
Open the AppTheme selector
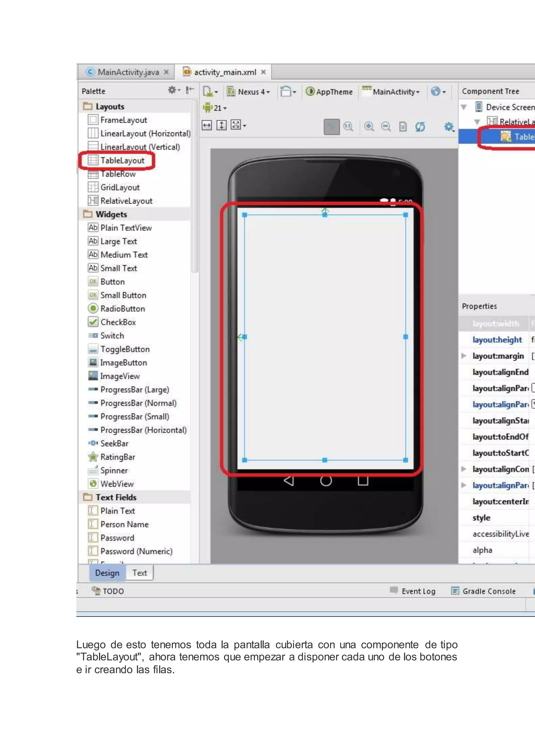pyautogui.click(x=329, y=92)
